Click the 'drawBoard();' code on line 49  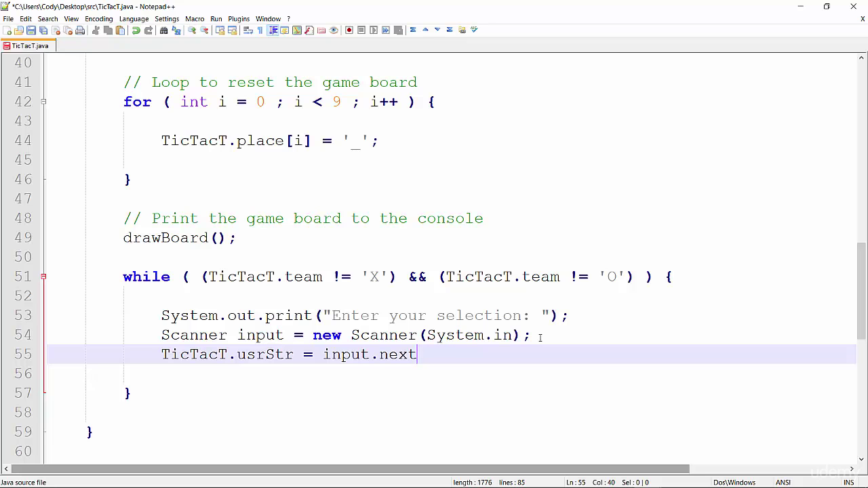tap(180, 238)
